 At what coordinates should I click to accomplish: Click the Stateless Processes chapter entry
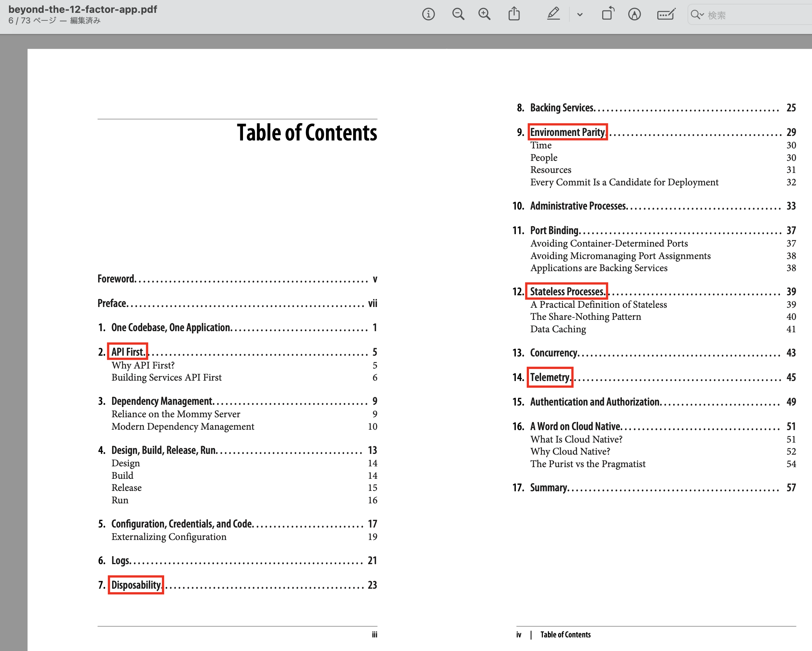tap(567, 291)
